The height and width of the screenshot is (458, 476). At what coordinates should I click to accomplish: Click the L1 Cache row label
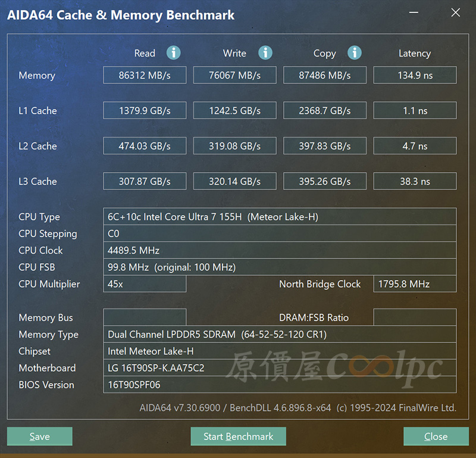click(x=37, y=111)
